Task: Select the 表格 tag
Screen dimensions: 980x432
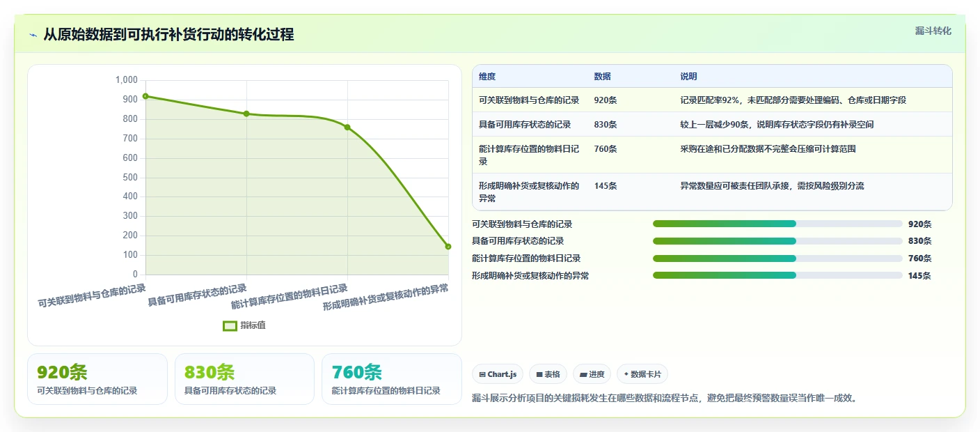Action: (x=548, y=374)
